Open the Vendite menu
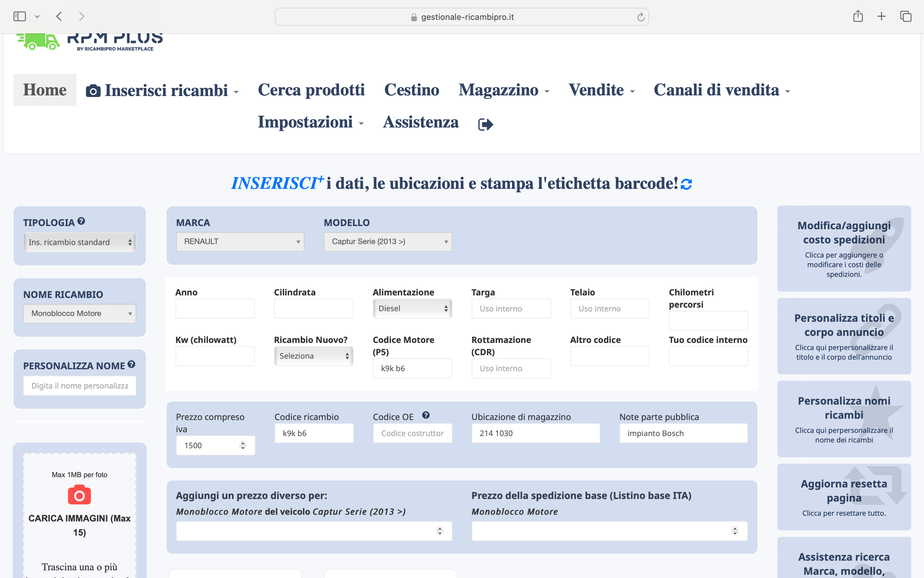 pos(601,90)
